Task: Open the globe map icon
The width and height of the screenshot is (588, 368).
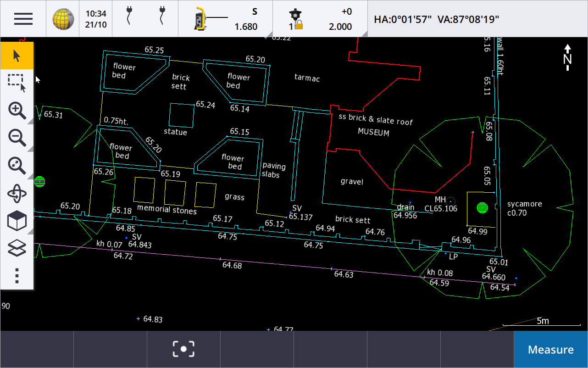Action: coord(63,19)
